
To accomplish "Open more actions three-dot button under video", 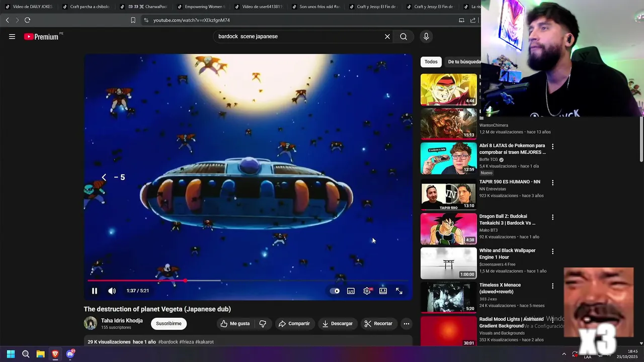I will [x=407, y=324].
